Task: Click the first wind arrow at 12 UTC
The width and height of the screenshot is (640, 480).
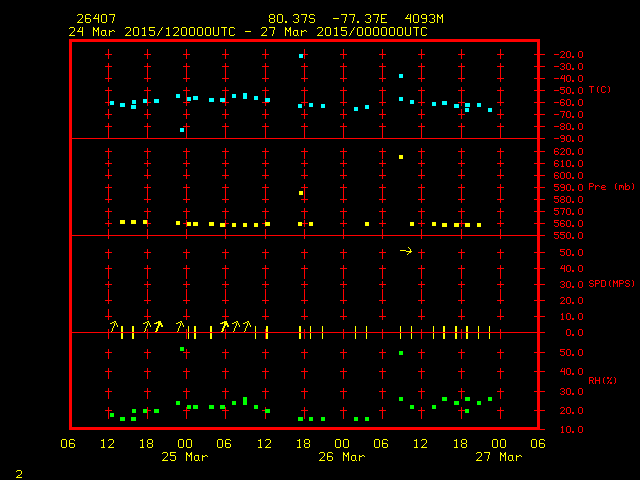Action: point(113,325)
